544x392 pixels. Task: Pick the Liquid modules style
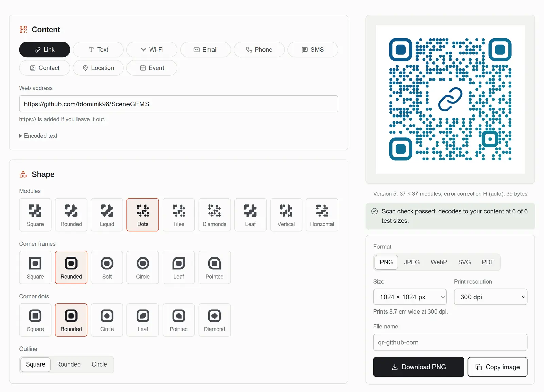[x=107, y=215]
